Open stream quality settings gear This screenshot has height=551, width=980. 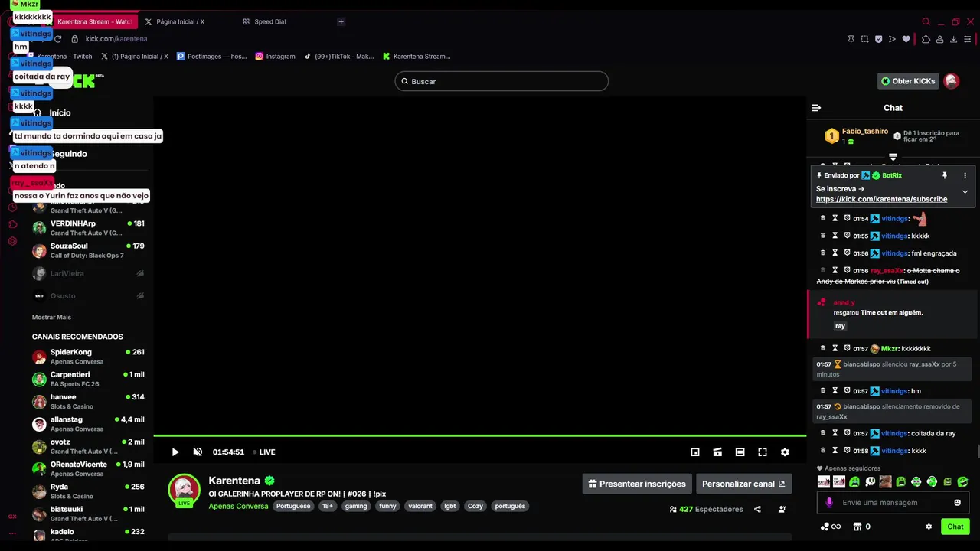click(785, 452)
